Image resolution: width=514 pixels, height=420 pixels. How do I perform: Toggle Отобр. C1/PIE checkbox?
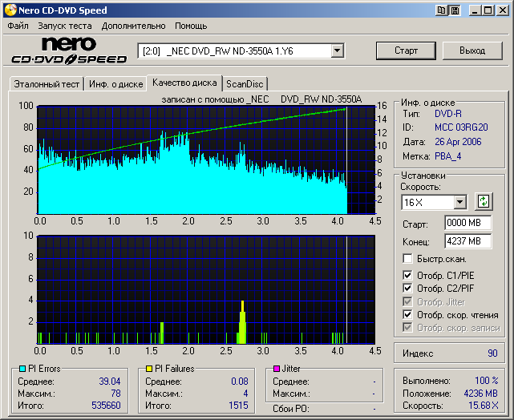pos(407,275)
